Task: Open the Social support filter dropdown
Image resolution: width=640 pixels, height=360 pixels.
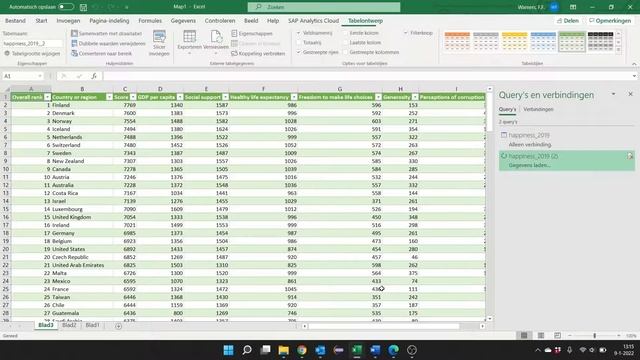Action: [x=225, y=97]
